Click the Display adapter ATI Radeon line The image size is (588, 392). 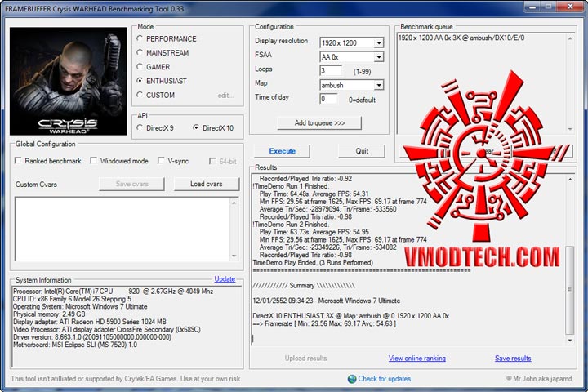(90, 322)
